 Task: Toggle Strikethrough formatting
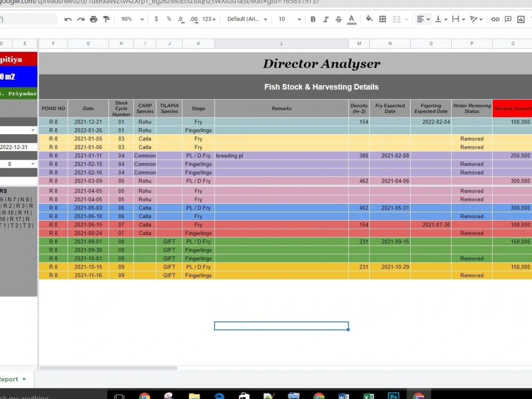pyautogui.click(x=338, y=19)
